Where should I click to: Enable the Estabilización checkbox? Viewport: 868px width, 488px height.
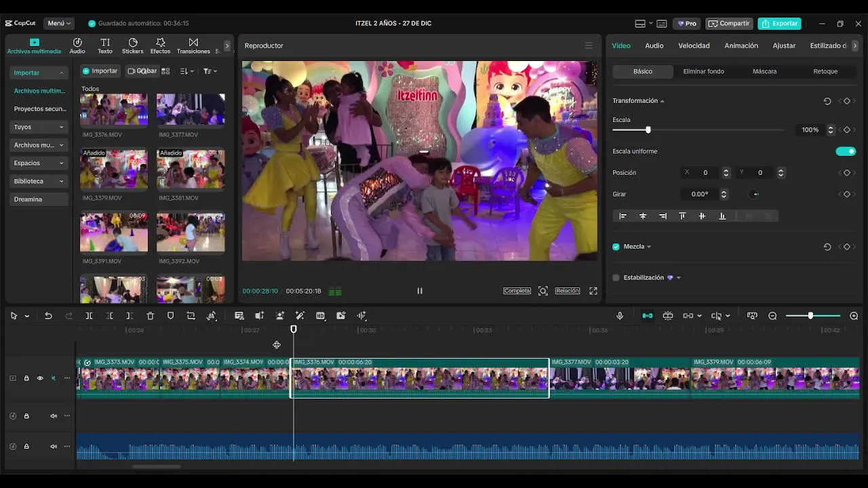pyautogui.click(x=616, y=278)
